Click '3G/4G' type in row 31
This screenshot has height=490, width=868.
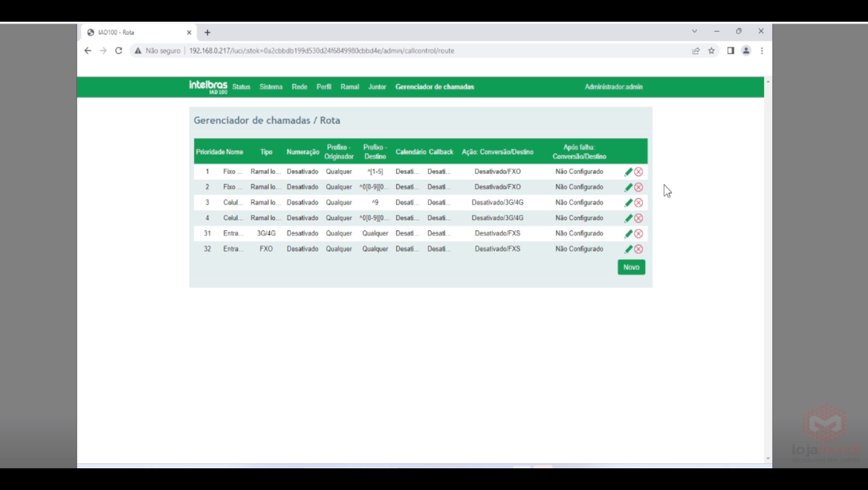266,234
